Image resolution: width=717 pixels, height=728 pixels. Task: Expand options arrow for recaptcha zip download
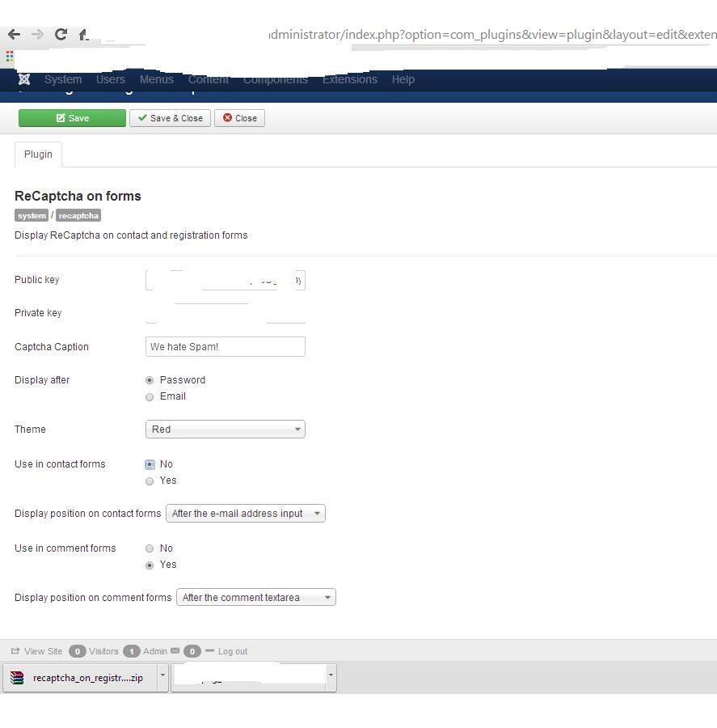pyautogui.click(x=162, y=675)
